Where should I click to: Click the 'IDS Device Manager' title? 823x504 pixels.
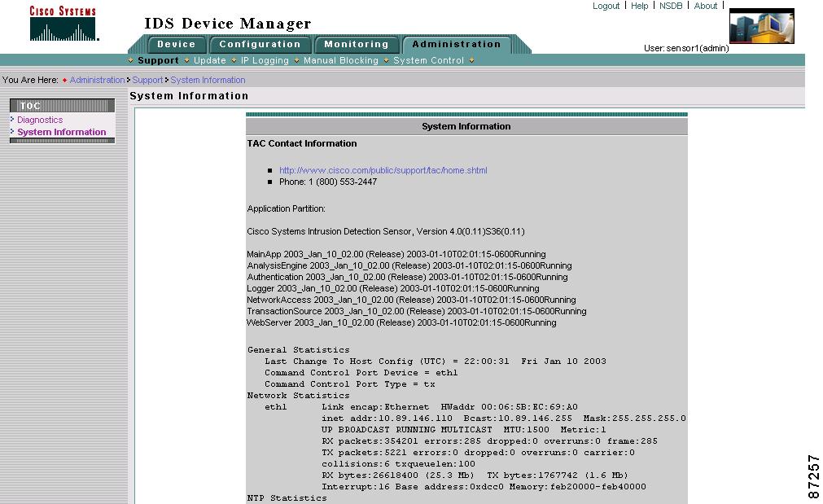tap(228, 24)
